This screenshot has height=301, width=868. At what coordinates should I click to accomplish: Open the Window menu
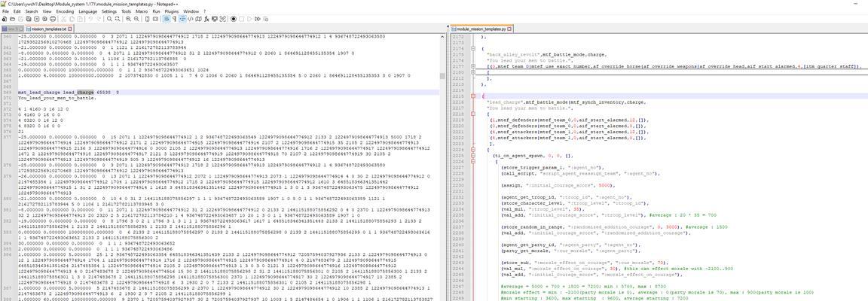point(191,11)
